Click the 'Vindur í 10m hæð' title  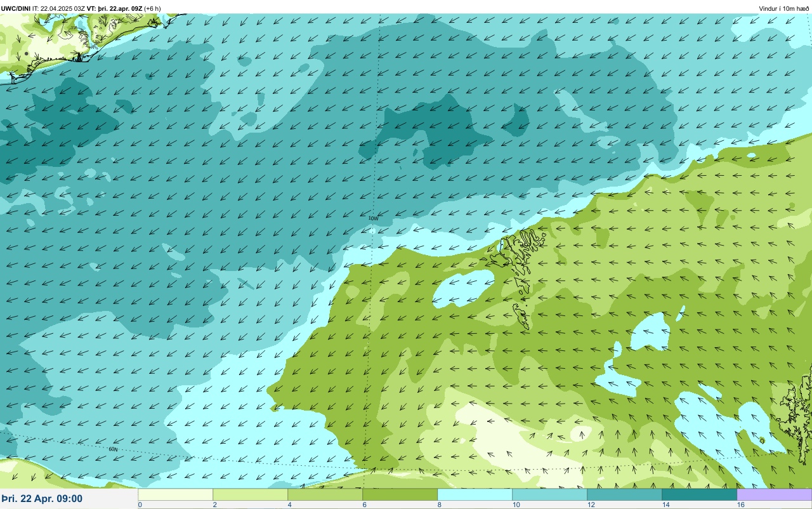783,8
